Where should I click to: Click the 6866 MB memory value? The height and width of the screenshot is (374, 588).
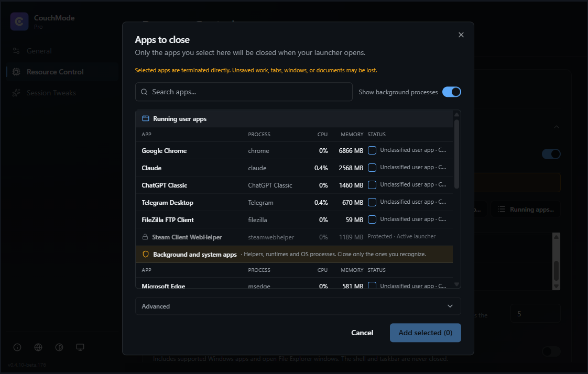pyautogui.click(x=351, y=151)
